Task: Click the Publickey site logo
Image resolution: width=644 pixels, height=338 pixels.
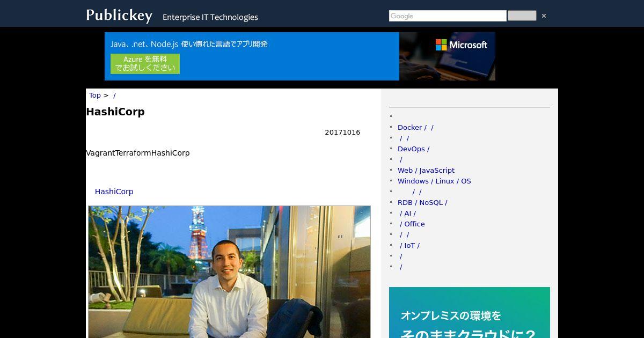Action: point(119,15)
